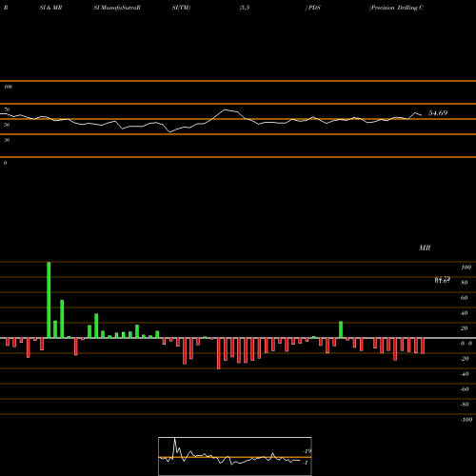Viewport: 476px width, 476px height.
Task: Click the RSI axis label 30
Action: (7, 140)
